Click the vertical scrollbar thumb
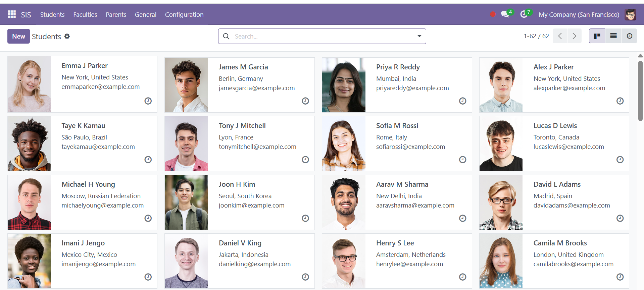Image resolution: width=644 pixels, height=290 pixels. (640, 91)
